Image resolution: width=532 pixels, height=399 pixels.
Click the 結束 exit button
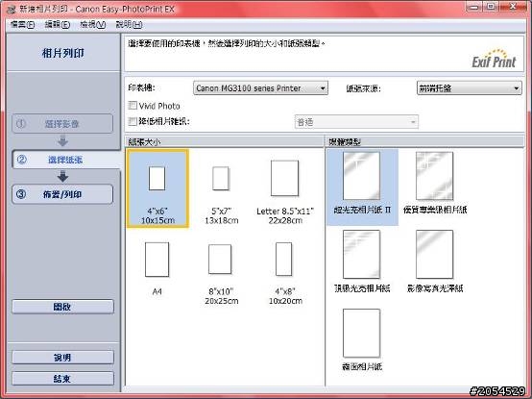(x=62, y=378)
